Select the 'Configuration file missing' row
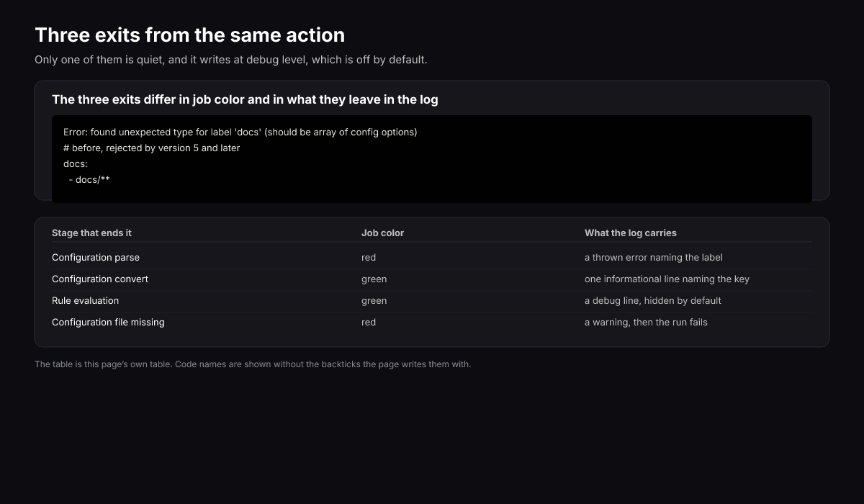 432,323
